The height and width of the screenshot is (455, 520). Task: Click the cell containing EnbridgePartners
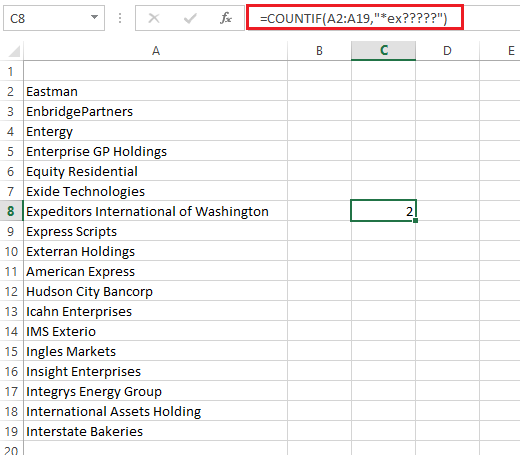tap(156, 111)
